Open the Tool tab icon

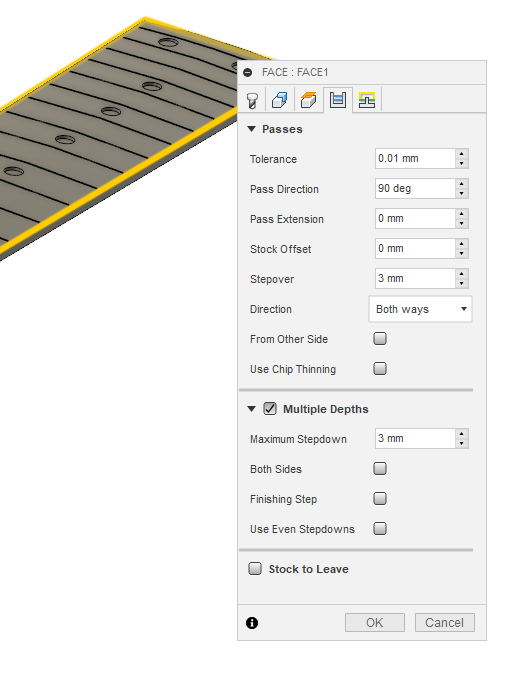[252, 100]
